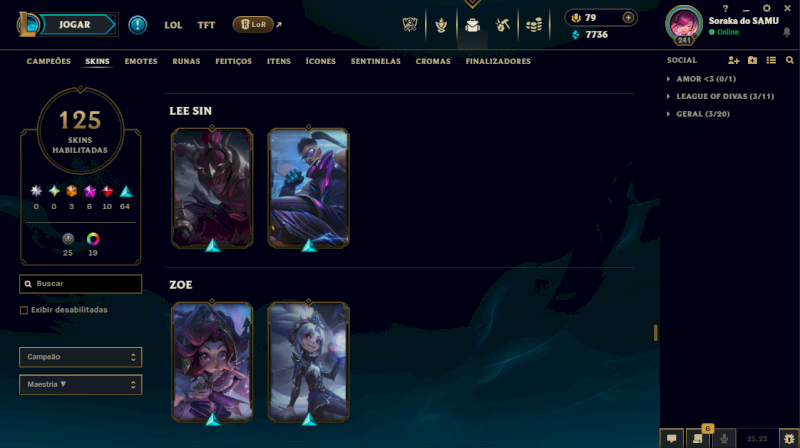The image size is (800, 448).
Task: Open the Clash trophy icon in top bar
Action: pos(441,24)
